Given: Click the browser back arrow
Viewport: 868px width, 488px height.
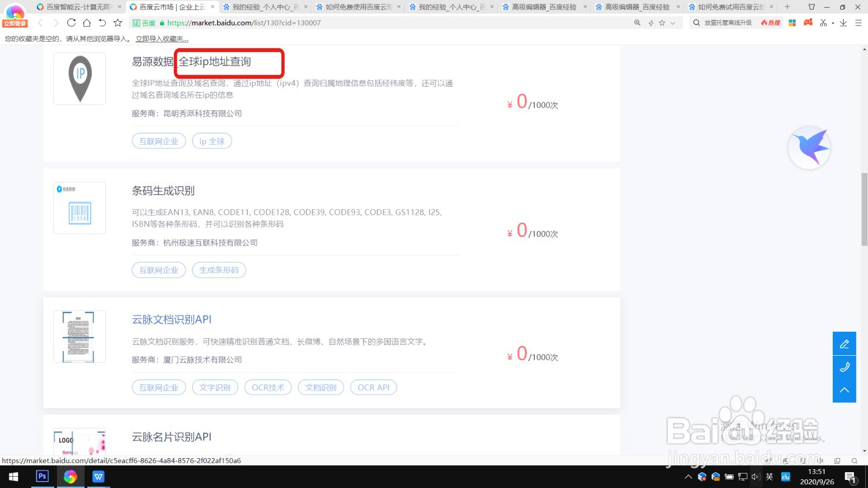Looking at the screenshot, I should click(40, 23).
